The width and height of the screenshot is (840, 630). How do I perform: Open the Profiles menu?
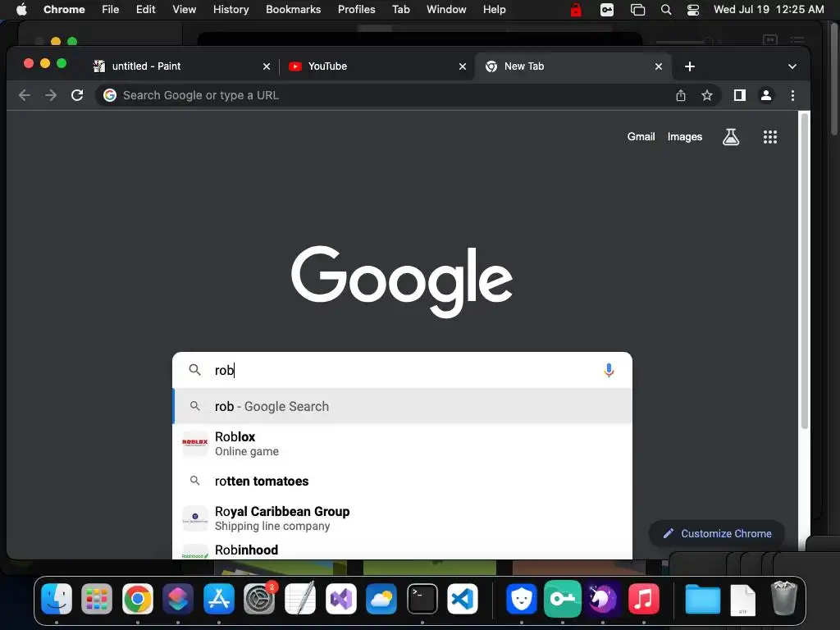356,10
